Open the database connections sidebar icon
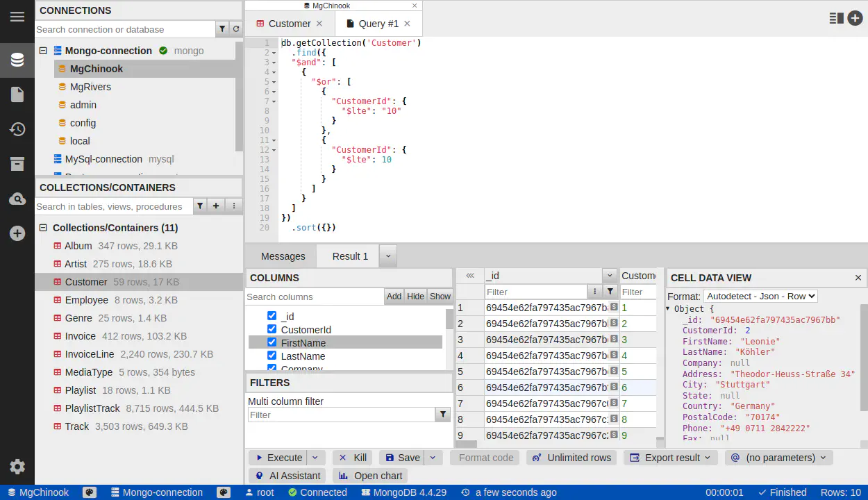 [x=17, y=60]
